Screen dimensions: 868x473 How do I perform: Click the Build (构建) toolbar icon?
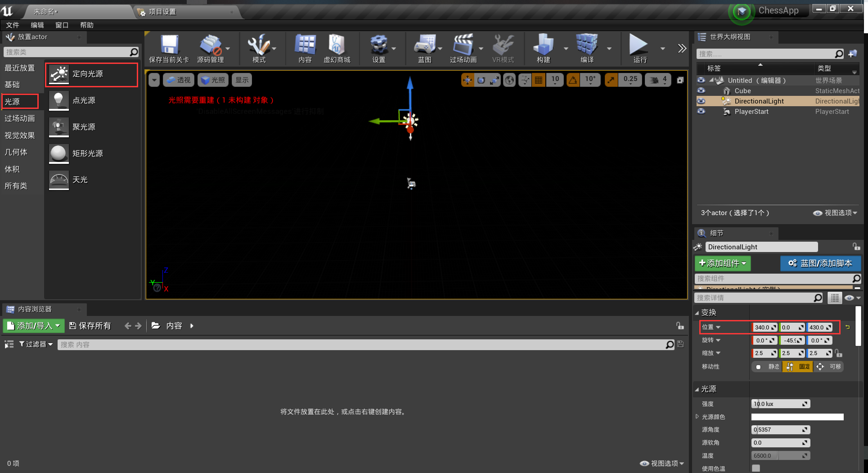pos(543,45)
